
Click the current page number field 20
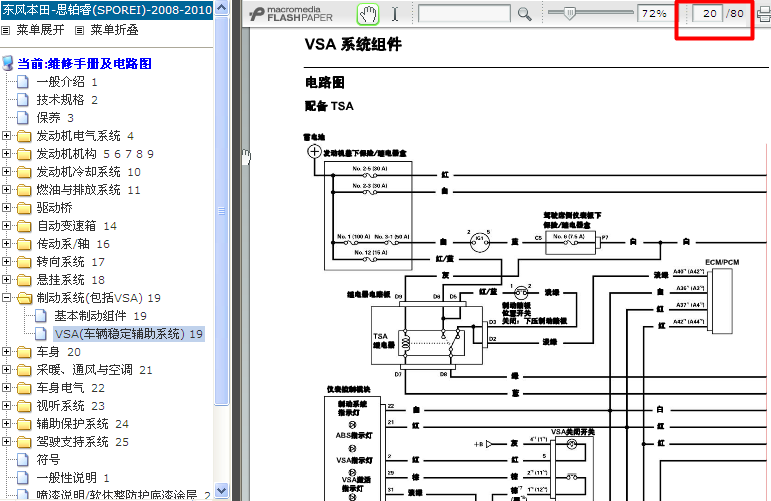click(x=707, y=13)
